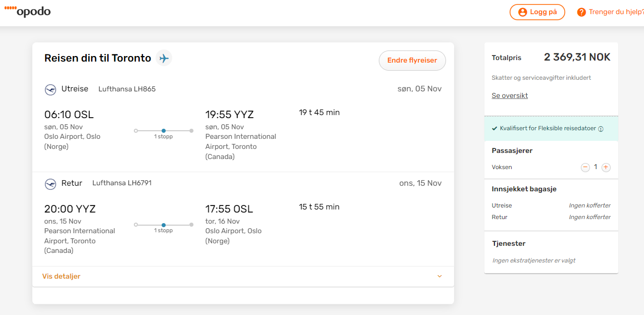
Task: Click the Endre flyreiser button
Action: [412, 60]
